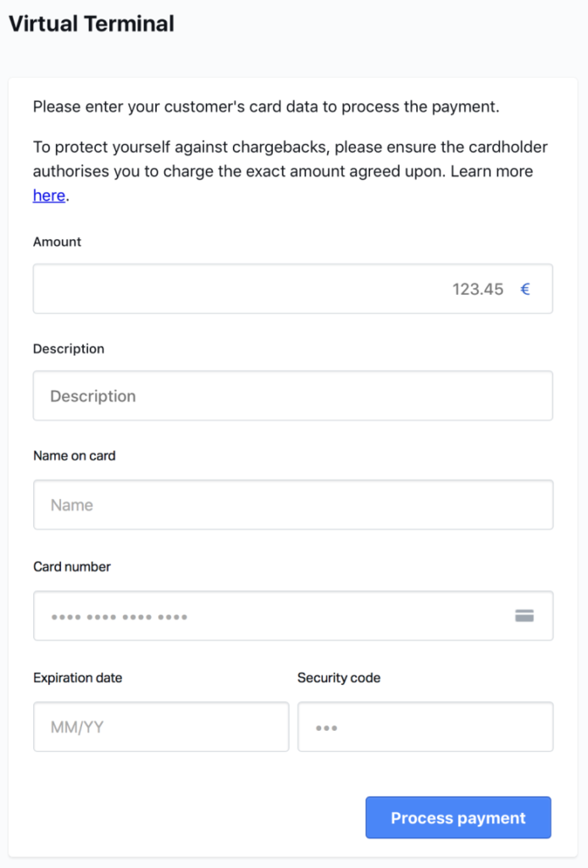588x868 pixels.
Task: Focus the Card number input field
Action: point(293,615)
